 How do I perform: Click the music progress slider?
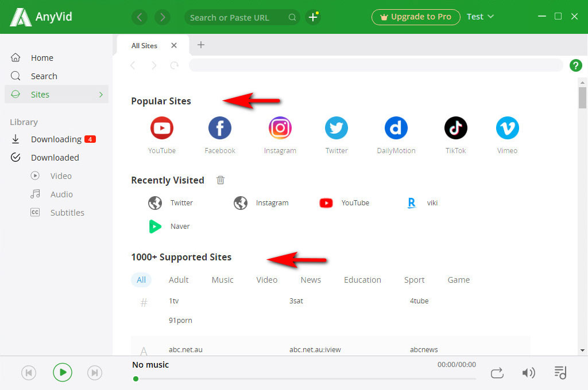point(304,379)
